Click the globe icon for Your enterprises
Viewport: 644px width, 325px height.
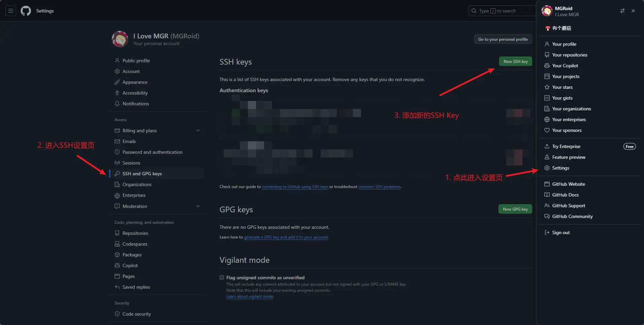[547, 119]
